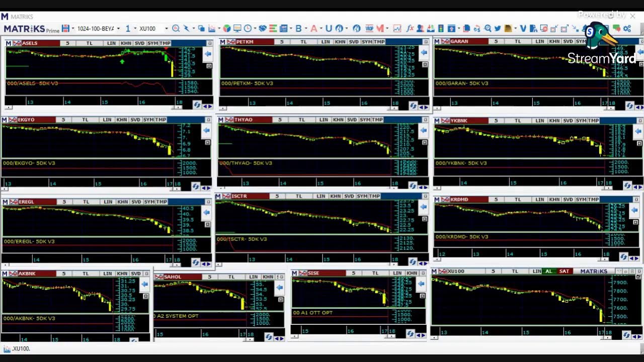644x362 pixels.
Task: Click the cascading windows icon in toolbar
Action: click(x=201, y=29)
